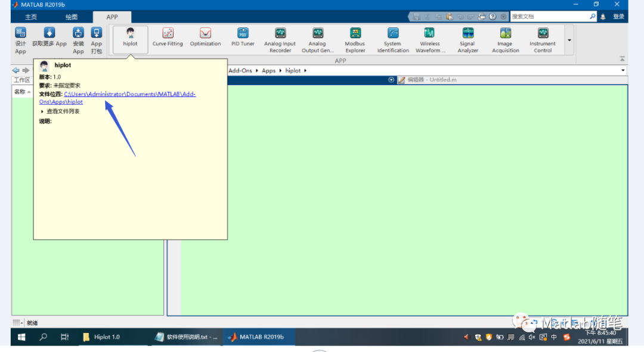Click Package App (App 打包) icon
Image resolution: width=644 pixels, height=352 pixels.
click(x=96, y=41)
